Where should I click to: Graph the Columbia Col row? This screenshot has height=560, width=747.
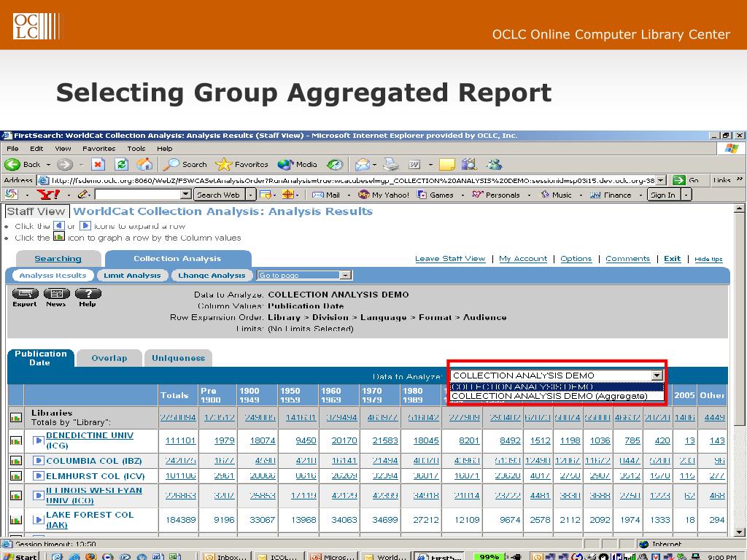tap(16, 461)
